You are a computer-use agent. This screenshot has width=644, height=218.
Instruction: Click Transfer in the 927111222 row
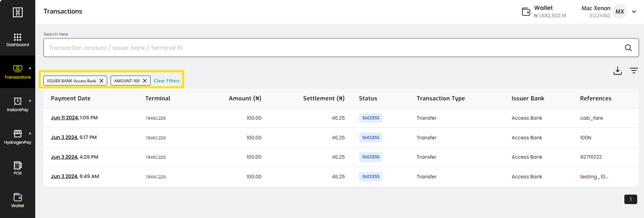[x=426, y=157]
